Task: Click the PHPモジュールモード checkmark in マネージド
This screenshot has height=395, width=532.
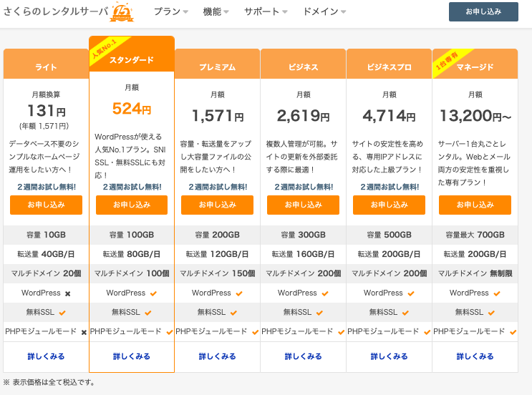Action: pyautogui.click(x=513, y=332)
